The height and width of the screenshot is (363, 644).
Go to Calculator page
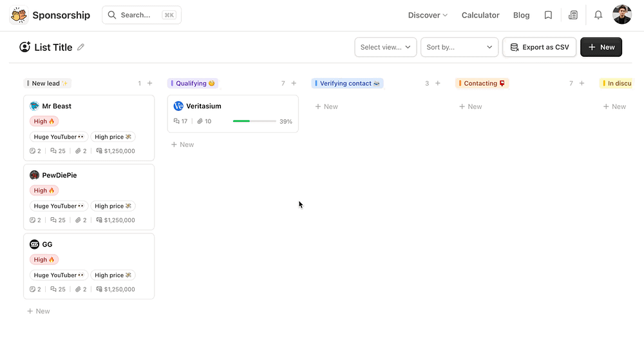point(480,15)
